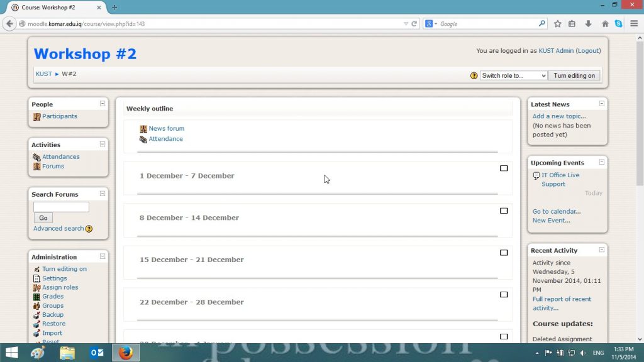This screenshot has width=644, height=362.
Task: Bookmark this page with the star icon
Action: click(x=557, y=24)
